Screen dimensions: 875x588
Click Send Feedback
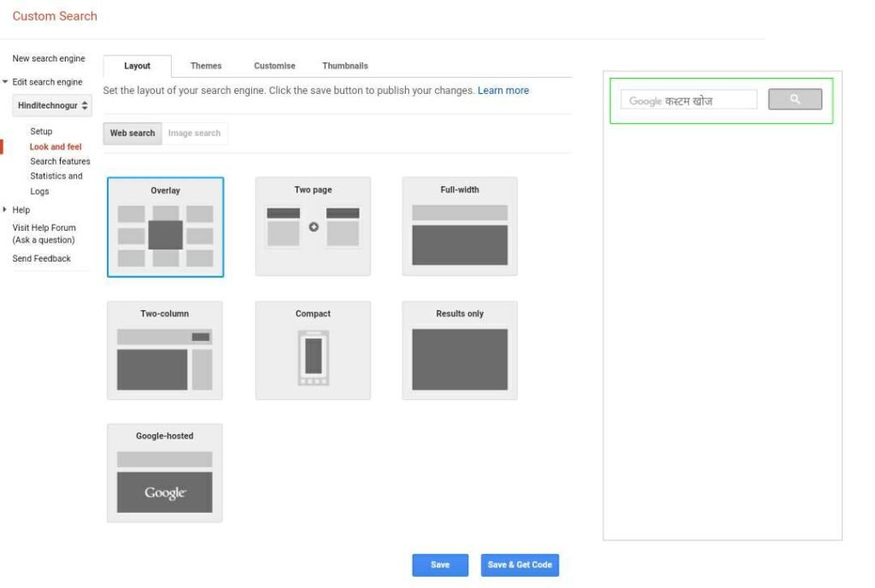point(41,259)
